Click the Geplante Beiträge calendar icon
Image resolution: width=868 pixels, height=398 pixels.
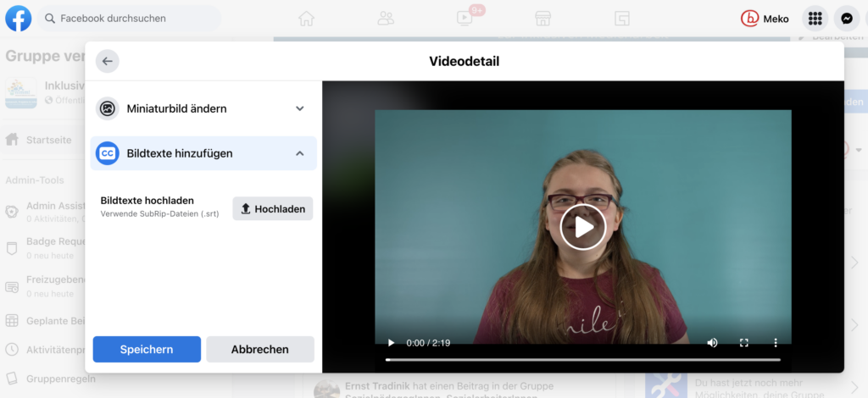(x=12, y=321)
